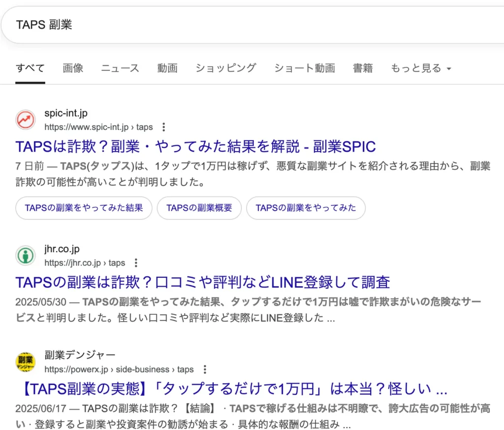Open the ショート動画 tab
Screen dimensions: 504x430
pos(304,68)
